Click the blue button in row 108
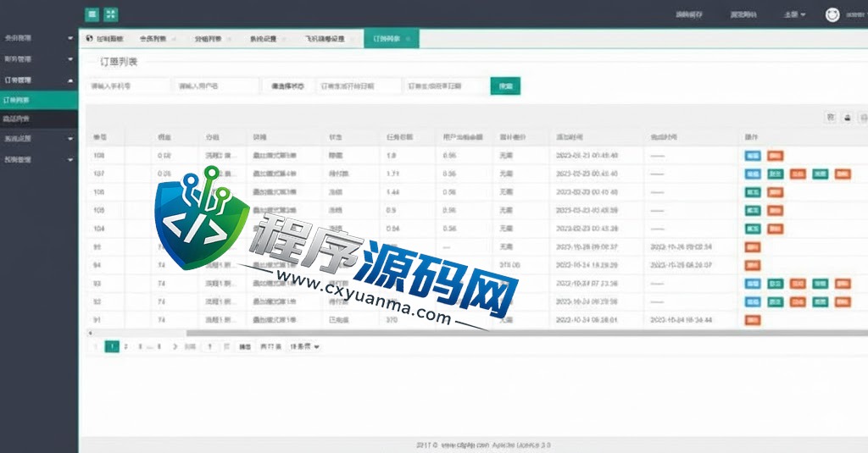This screenshot has height=453, width=868. click(x=753, y=156)
